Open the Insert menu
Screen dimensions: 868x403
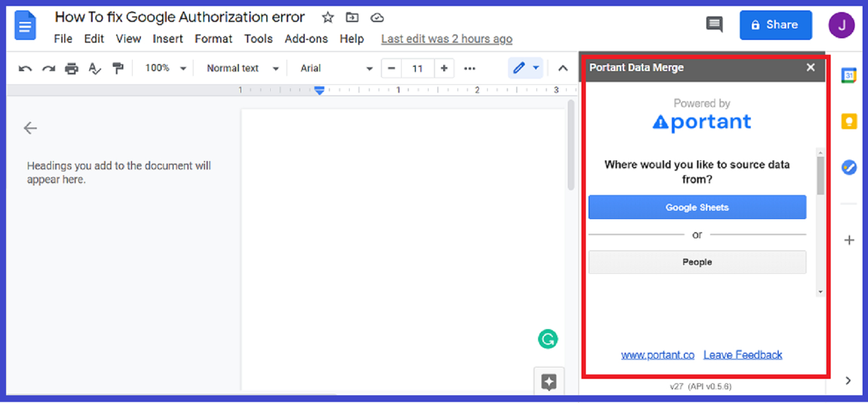click(x=168, y=39)
